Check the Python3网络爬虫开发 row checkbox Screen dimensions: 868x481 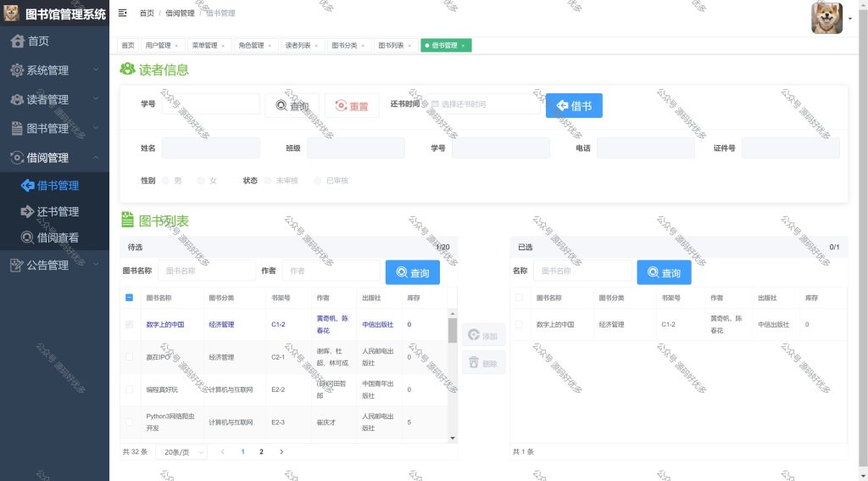(x=129, y=422)
